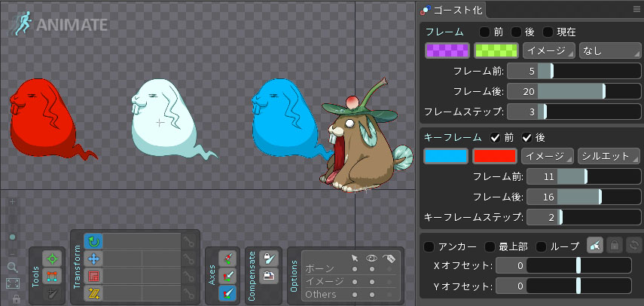
Task: Click blue keyframe-before color swatch
Action: (446, 156)
